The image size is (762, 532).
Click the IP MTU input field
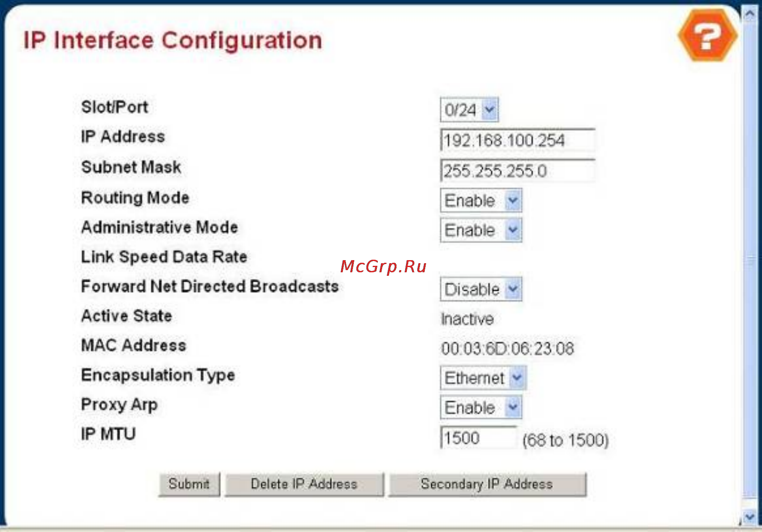(x=478, y=438)
